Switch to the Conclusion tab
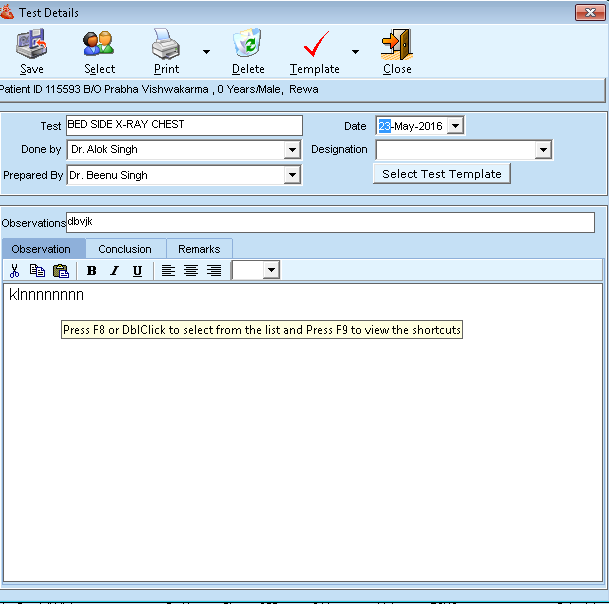 125,249
